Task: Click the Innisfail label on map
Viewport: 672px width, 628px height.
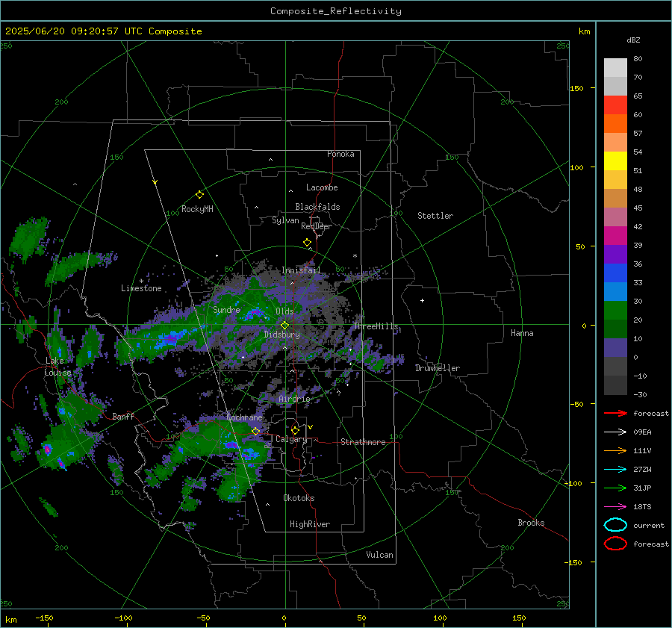Action: [301, 270]
